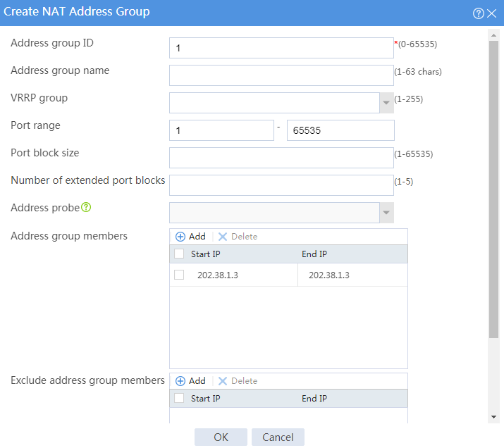Delete selected exclude address member
The width and height of the screenshot is (504, 448).
click(238, 381)
